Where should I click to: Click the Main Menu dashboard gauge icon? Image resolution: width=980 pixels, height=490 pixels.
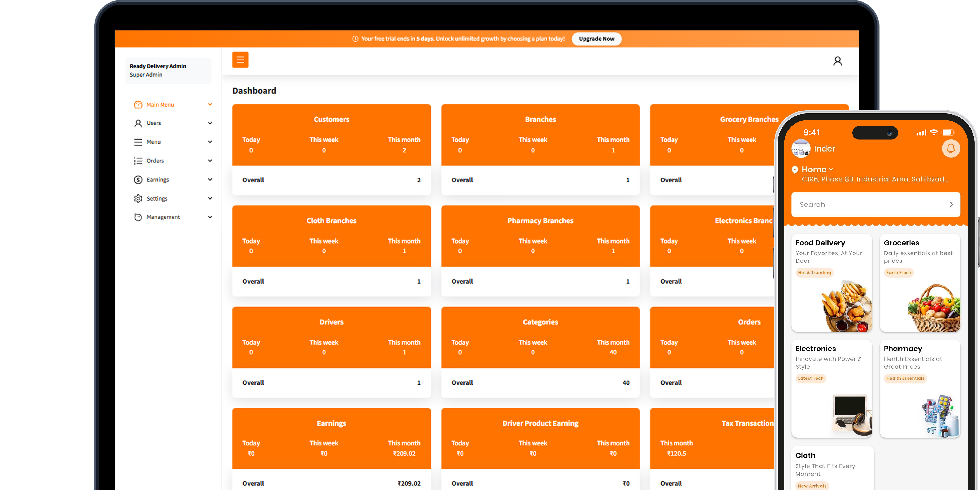pos(138,105)
